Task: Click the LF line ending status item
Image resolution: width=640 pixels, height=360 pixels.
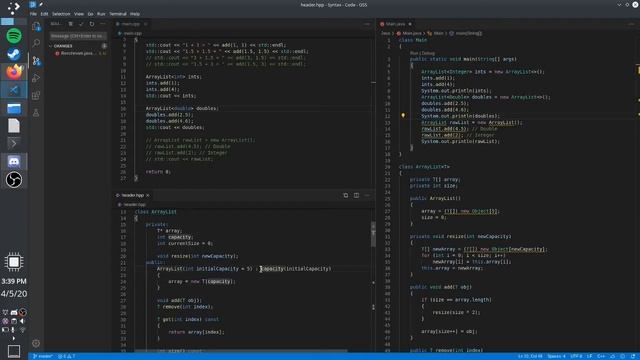Action: (x=589, y=356)
